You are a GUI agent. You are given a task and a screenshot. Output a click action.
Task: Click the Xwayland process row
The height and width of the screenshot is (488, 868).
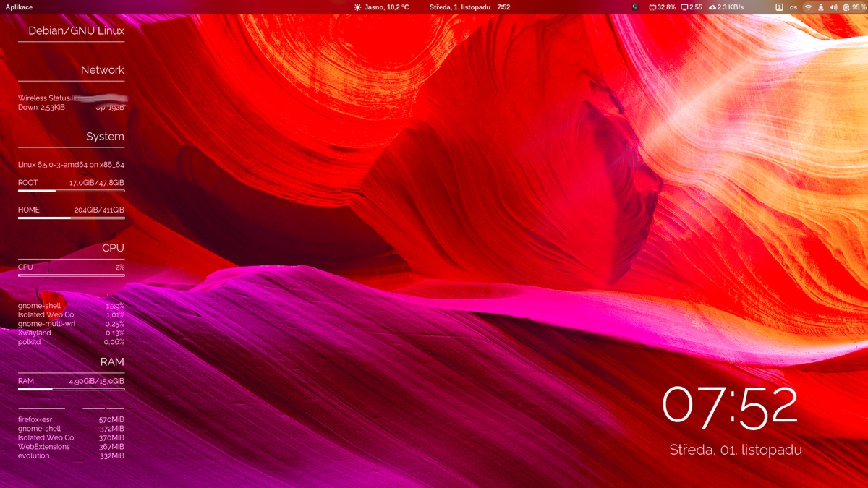pyautogui.click(x=71, y=333)
